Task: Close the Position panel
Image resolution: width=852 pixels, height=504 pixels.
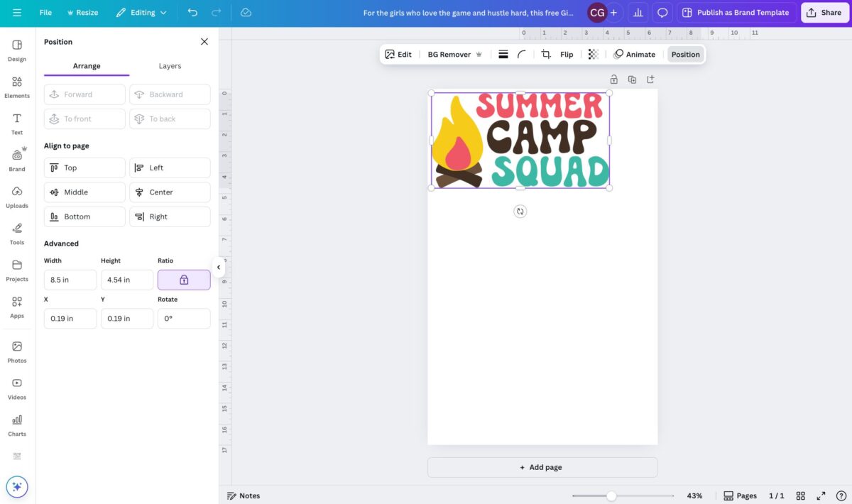Action: click(x=204, y=42)
